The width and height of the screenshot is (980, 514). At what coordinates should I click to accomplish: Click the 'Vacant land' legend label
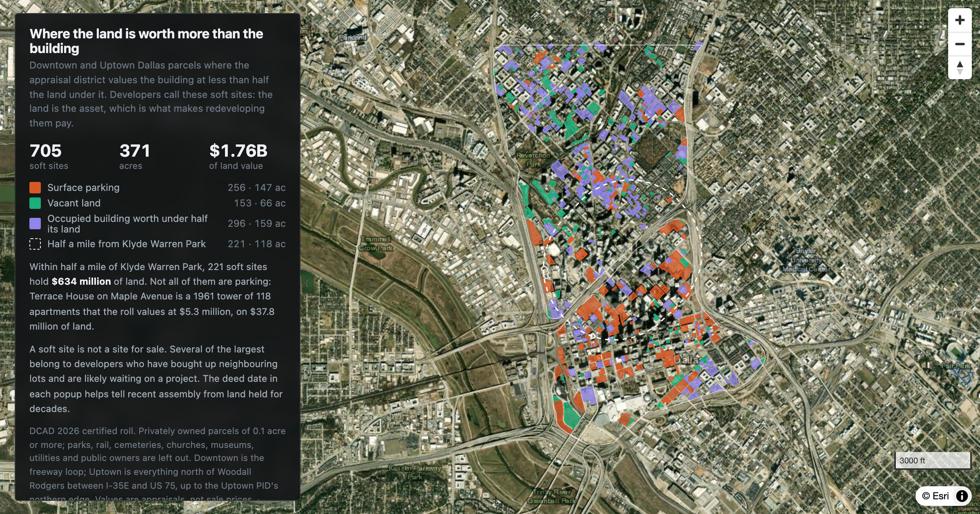point(74,203)
